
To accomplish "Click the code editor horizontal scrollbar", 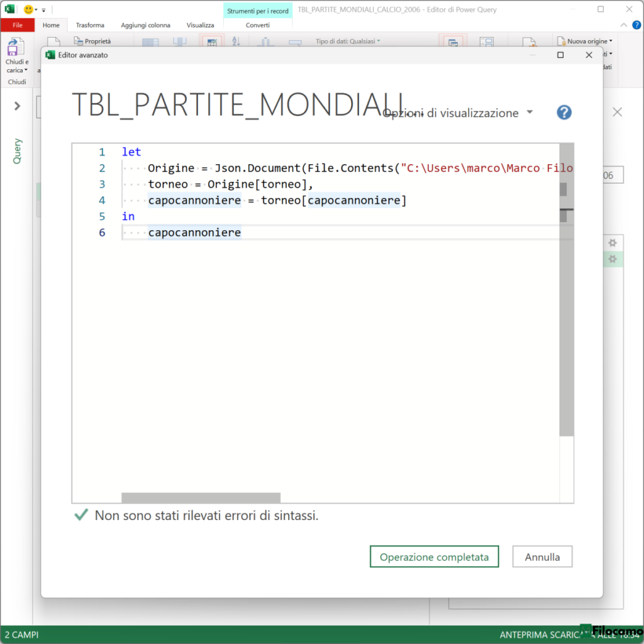I will click(201, 497).
